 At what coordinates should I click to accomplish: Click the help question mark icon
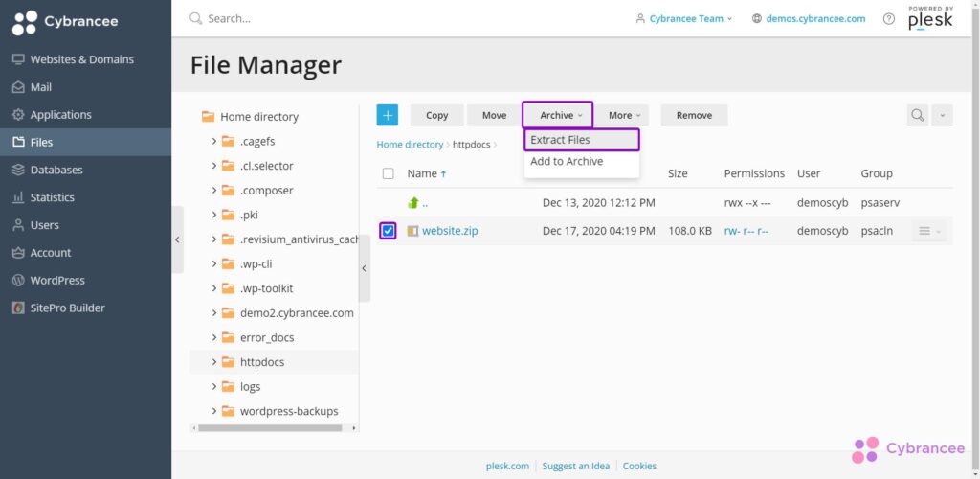click(x=889, y=19)
